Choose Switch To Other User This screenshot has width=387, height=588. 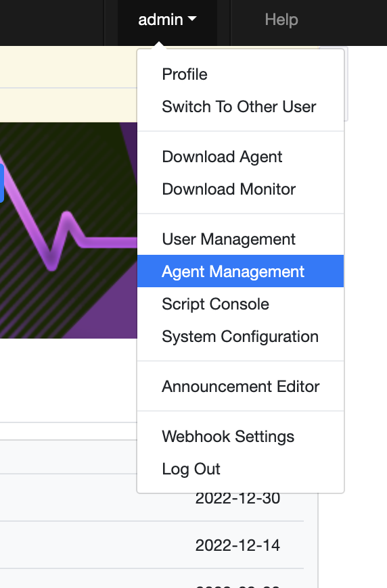tap(240, 107)
